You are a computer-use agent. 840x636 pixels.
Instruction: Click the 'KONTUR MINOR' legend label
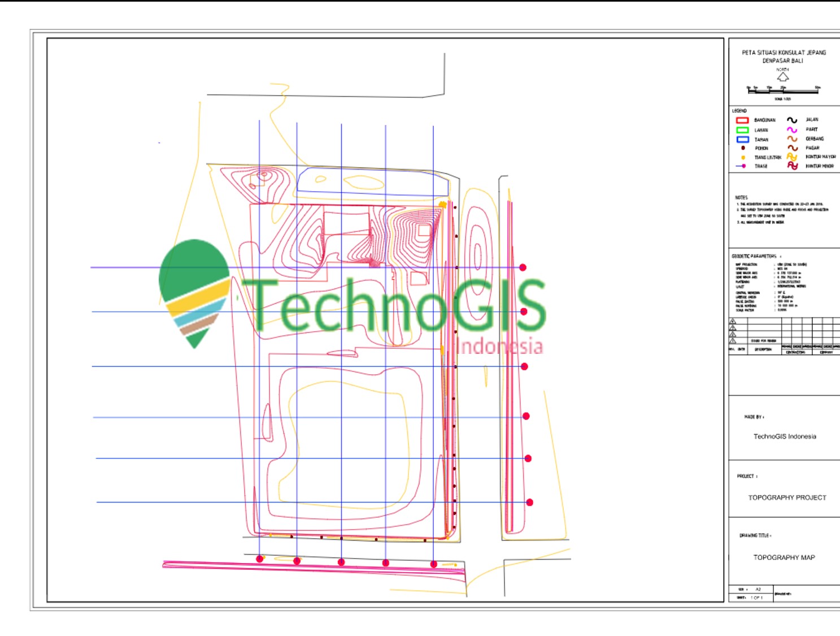click(820, 166)
